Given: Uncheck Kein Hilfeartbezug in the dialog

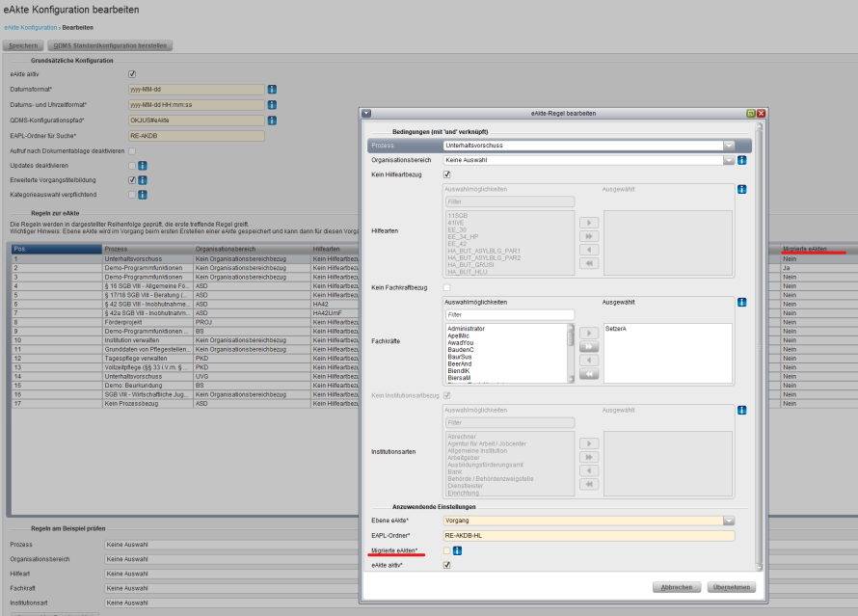Looking at the screenshot, I should pos(447,174).
